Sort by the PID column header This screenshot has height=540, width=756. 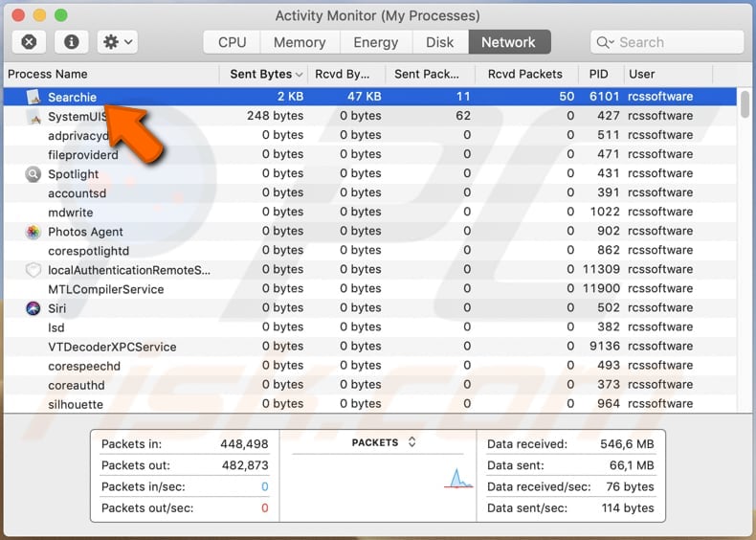pos(598,74)
